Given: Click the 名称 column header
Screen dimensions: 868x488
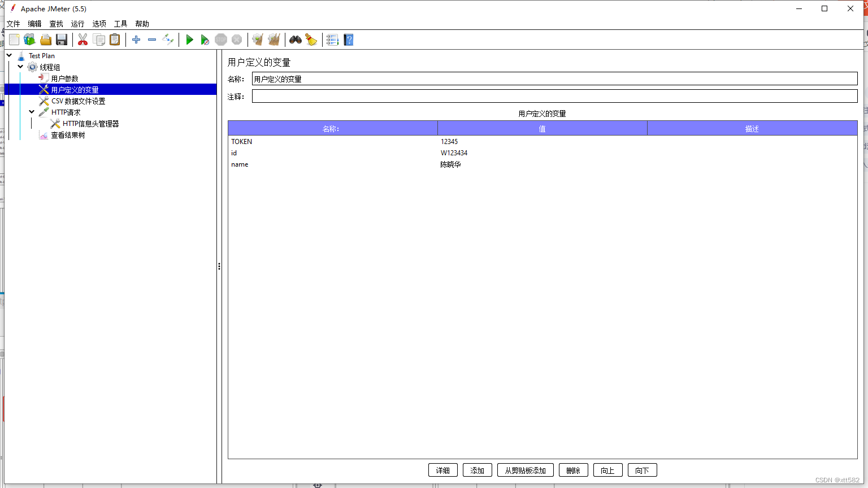Looking at the screenshot, I should click(x=333, y=129).
